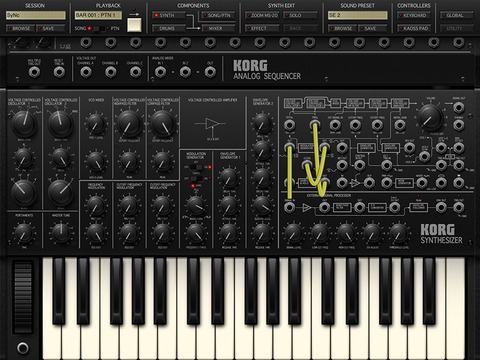The height and width of the screenshot is (360, 480).
Task: Click the Voltage Out Channel A jack
Action: [86, 72]
